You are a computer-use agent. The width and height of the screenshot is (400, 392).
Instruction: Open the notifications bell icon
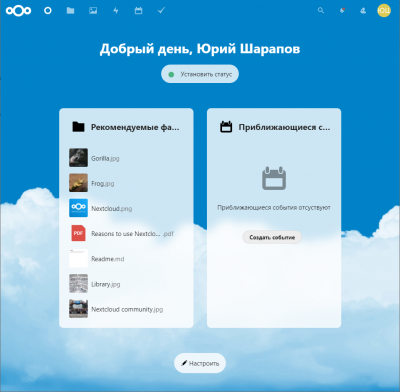coord(342,11)
